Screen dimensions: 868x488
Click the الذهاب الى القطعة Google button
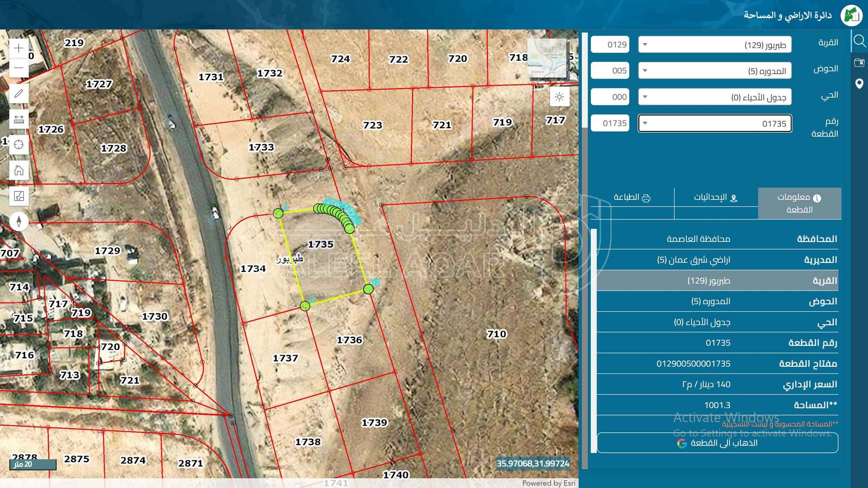coord(717,443)
